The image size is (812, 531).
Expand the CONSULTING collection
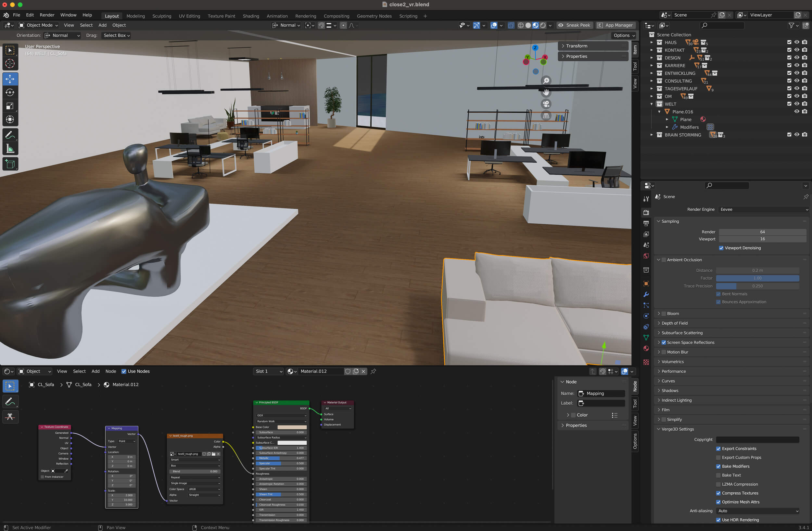point(651,81)
